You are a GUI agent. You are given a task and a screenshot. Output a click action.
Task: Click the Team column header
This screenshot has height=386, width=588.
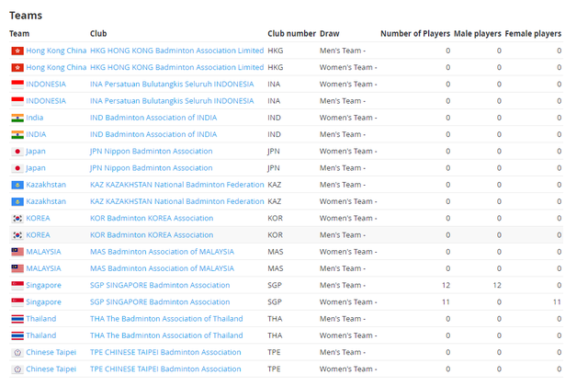click(19, 34)
